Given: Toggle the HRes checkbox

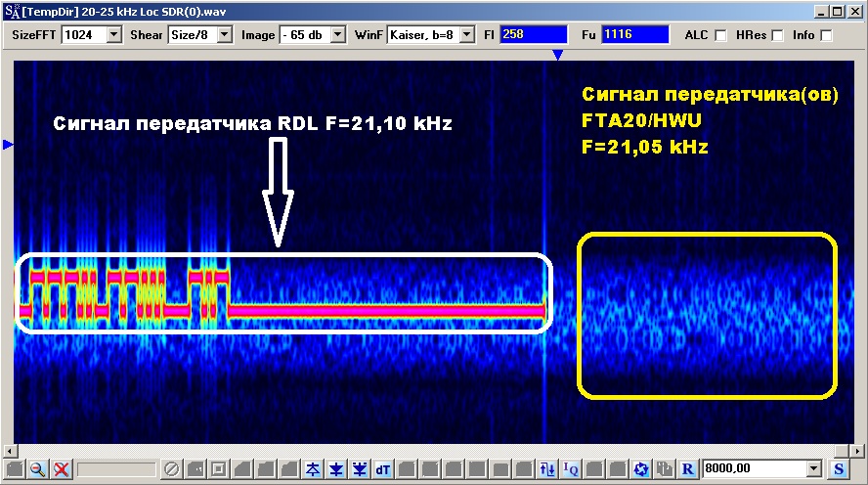Looking at the screenshot, I should point(778,35).
